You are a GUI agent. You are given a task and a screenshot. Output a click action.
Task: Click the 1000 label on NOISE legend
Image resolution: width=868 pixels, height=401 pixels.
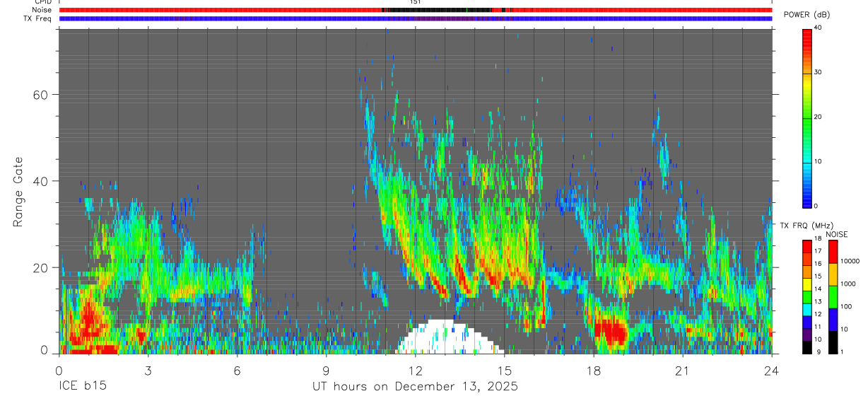click(848, 284)
